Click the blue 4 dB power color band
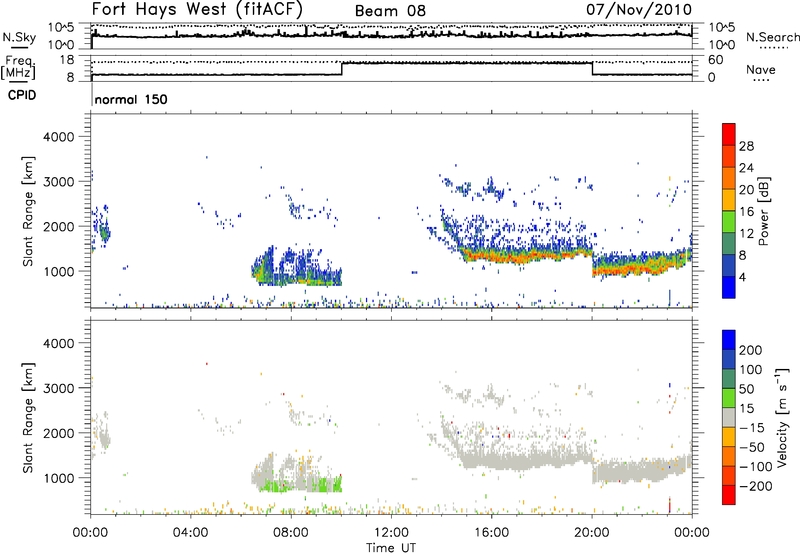This screenshot has height=554, width=800. [x=729, y=287]
